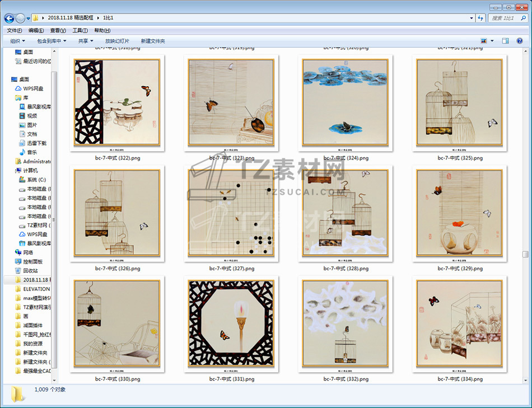Select the 我的资源 folder
The height and width of the screenshot is (408, 532).
point(29,344)
